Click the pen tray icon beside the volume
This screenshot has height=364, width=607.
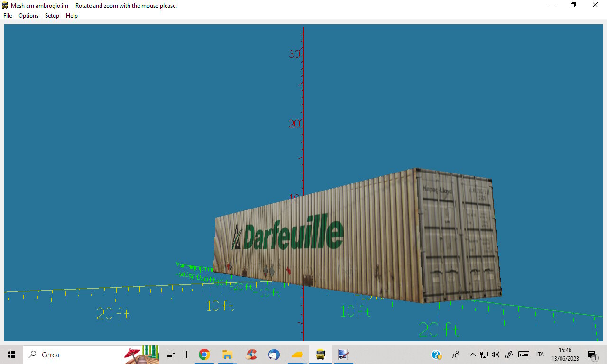pyautogui.click(x=509, y=355)
